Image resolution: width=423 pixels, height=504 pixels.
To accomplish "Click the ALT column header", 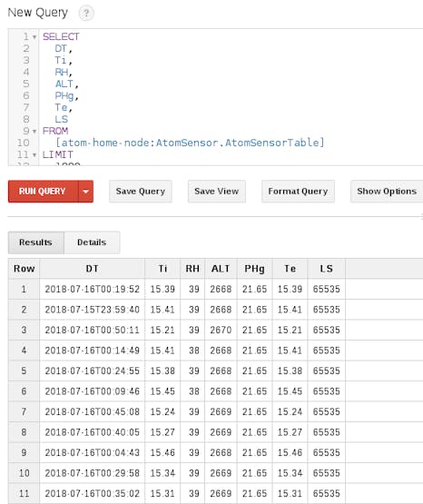I will point(221,269).
